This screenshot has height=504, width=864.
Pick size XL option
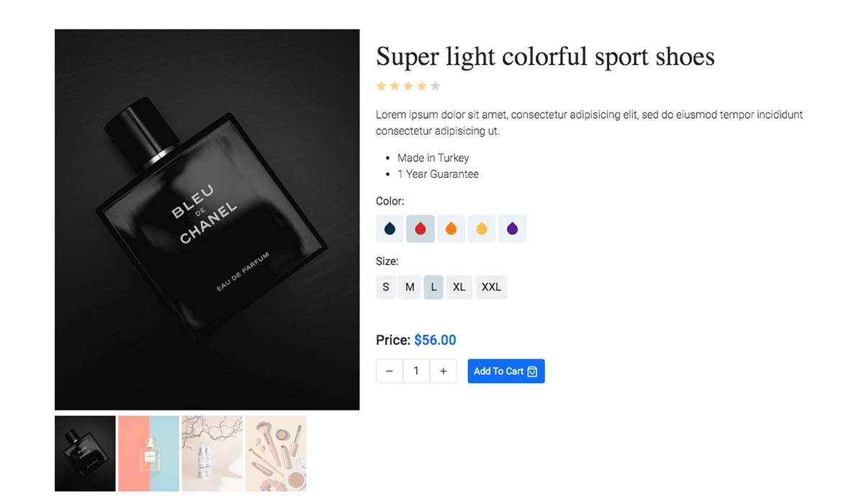click(459, 287)
